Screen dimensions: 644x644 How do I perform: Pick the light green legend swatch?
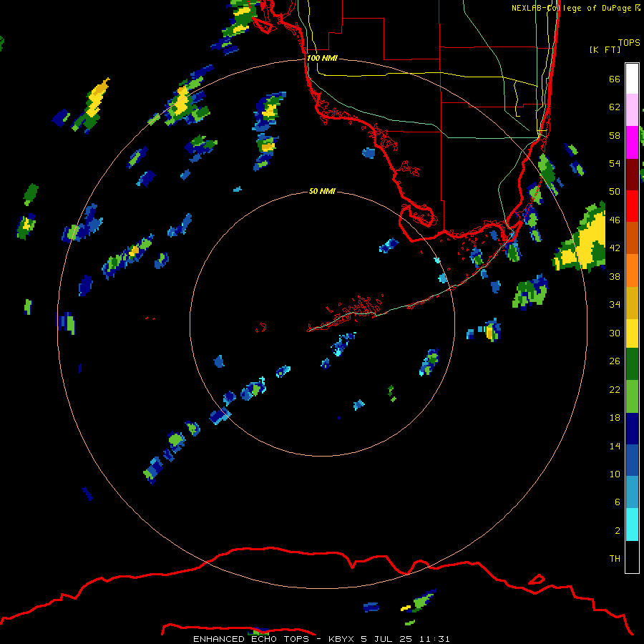[x=632, y=396]
